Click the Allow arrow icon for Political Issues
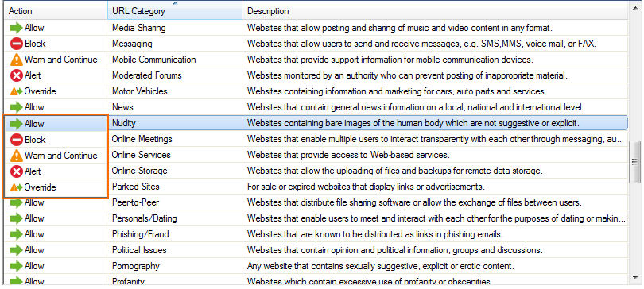This screenshot has height=289, width=644. (x=17, y=250)
